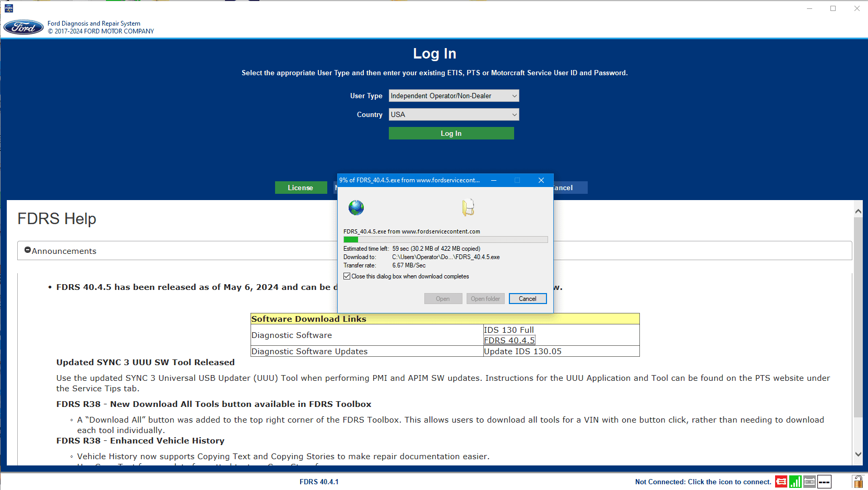
Task: Collapse the Announcements section
Action: coord(28,250)
